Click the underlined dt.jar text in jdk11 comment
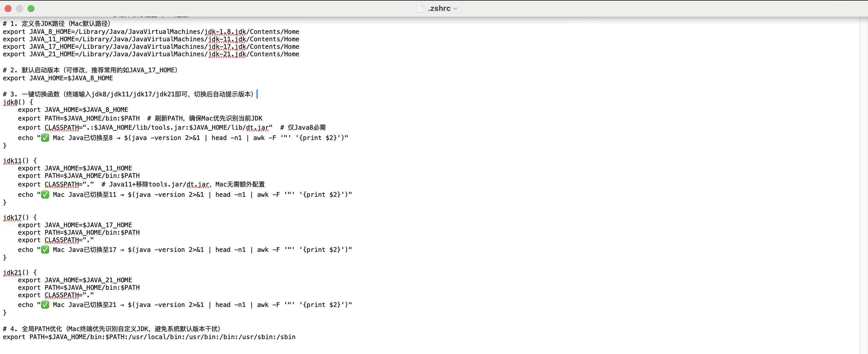Screen dimensions: 868x354 198,184
